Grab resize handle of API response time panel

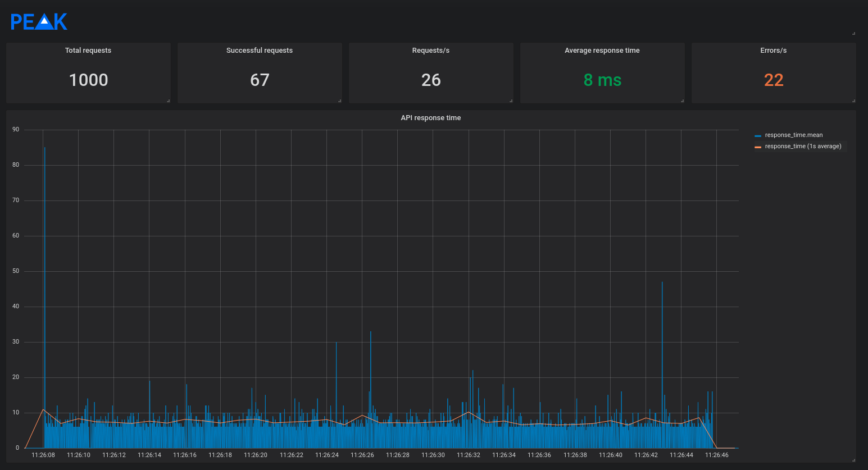point(854,460)
